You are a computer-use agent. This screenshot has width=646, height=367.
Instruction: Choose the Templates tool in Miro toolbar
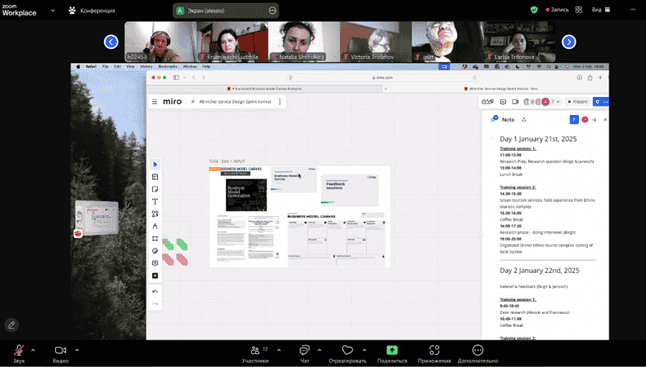(155, 177)
